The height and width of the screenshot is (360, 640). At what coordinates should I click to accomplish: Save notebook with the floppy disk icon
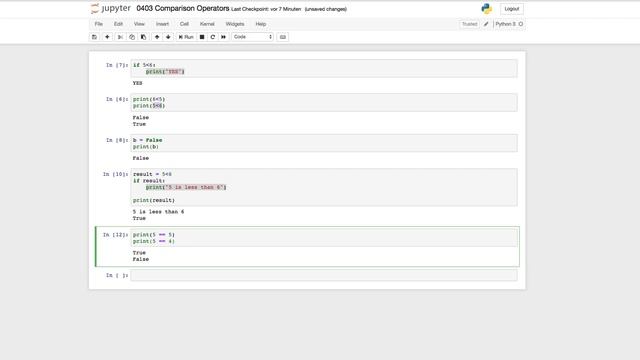94,37
